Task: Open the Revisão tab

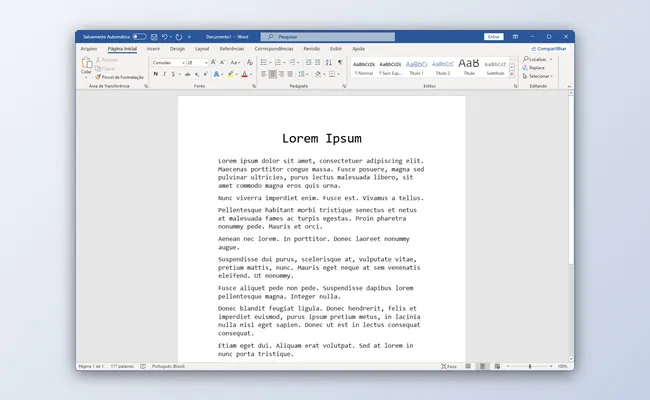Action: [x=311, y=49]
